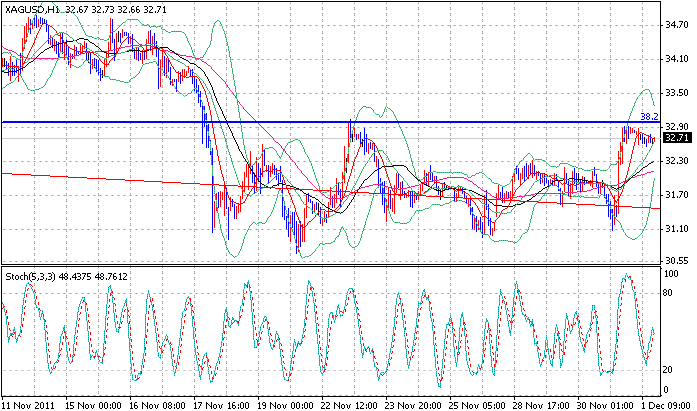The width and height of the screenshot is (697, 411).
Task: Click the 38.2 Fibonacci level label
Action: 649,116
